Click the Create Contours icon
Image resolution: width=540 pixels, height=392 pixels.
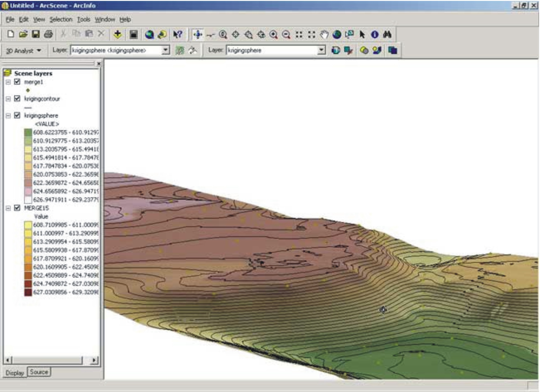tap(180, 50)
